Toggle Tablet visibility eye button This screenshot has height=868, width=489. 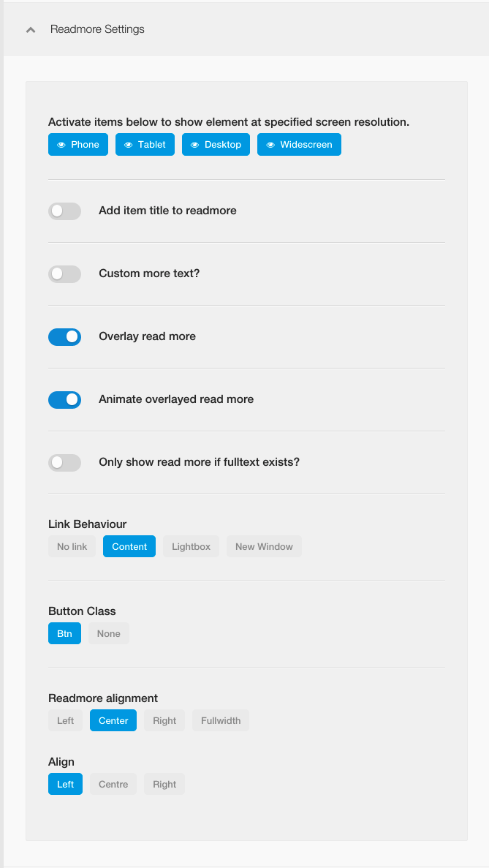tap(145, 145)
